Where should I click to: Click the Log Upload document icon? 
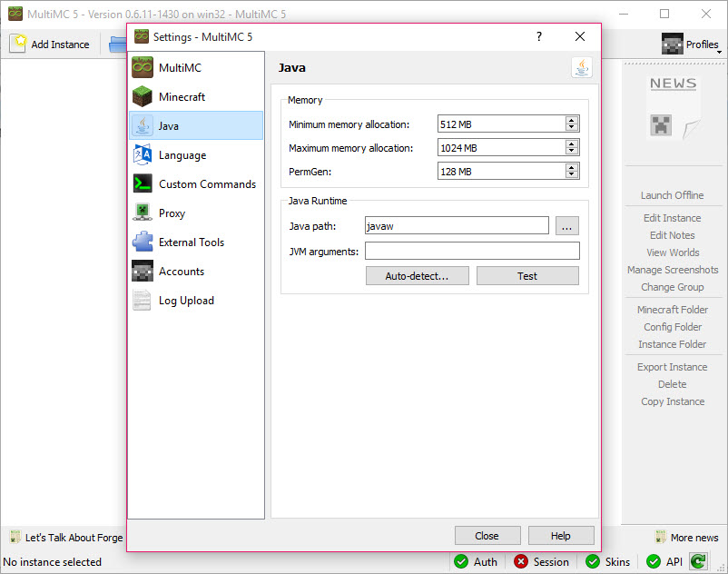point(143,300)
